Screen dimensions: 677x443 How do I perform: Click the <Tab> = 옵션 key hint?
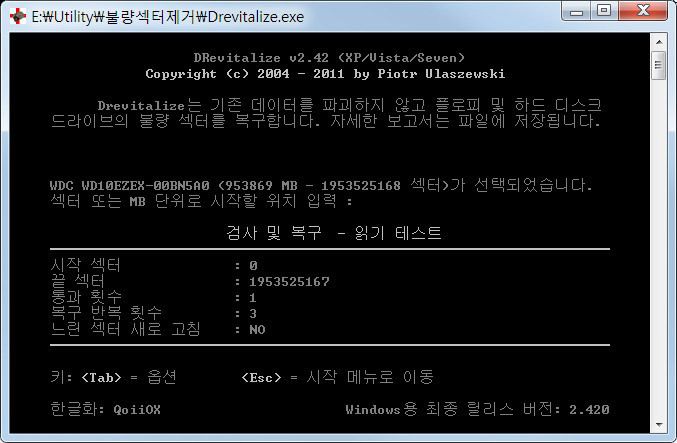pos(114,377)
